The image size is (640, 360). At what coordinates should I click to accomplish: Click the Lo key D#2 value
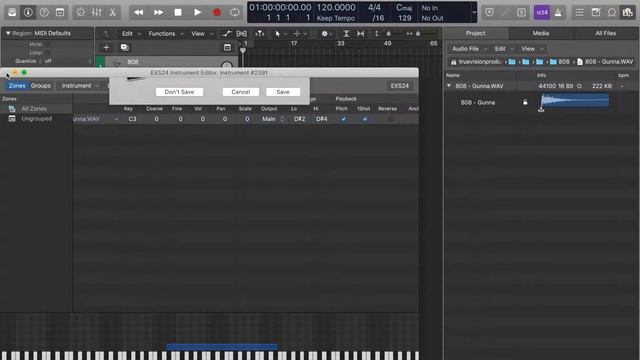(x=299, y=119)
